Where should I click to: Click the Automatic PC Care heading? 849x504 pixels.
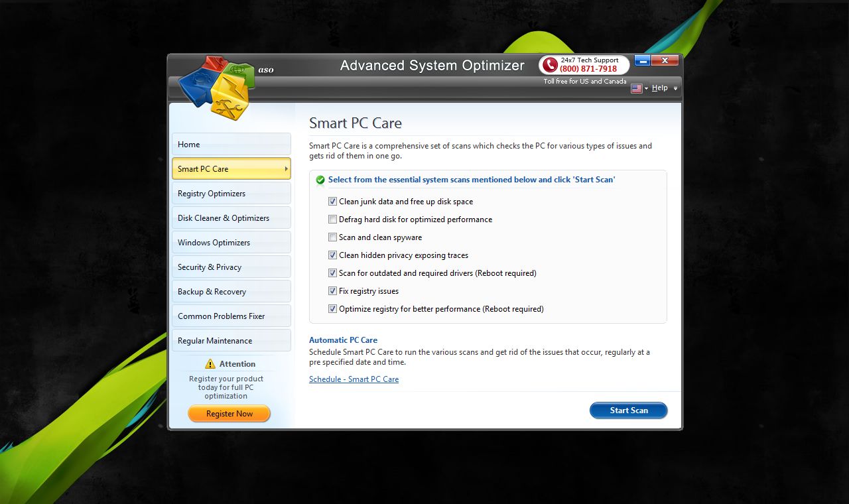(343, 340)
